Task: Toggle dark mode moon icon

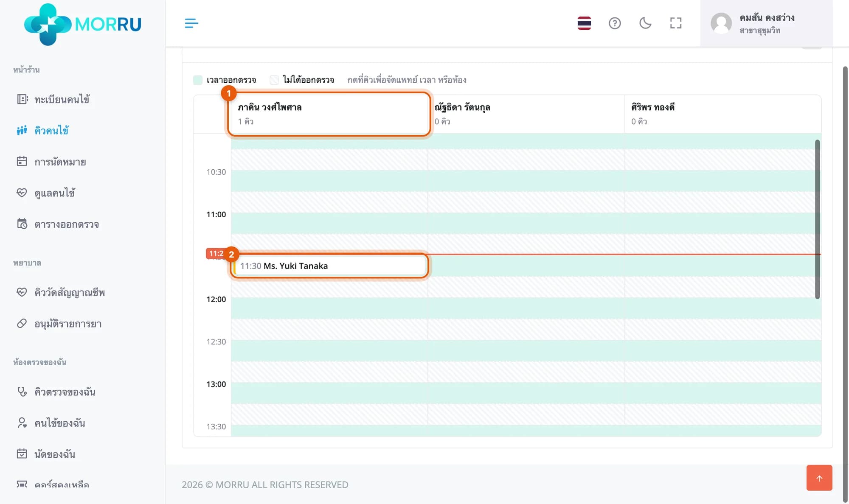Action: (x=645, y=23)
